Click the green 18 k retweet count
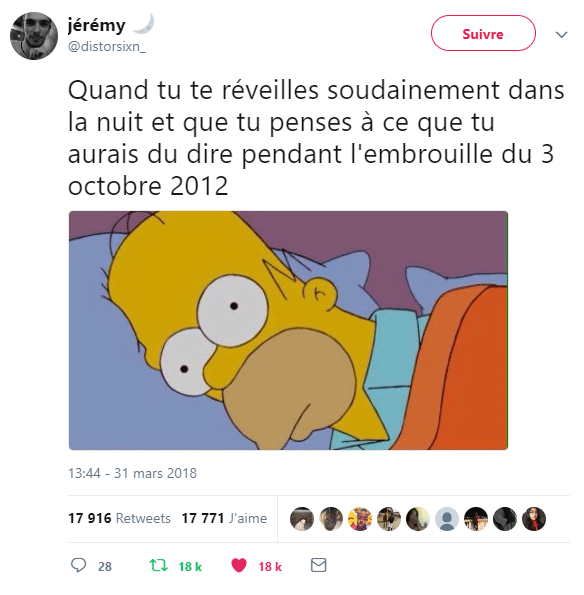This screenshot has width=584, height=595. [x=190, y=567]
